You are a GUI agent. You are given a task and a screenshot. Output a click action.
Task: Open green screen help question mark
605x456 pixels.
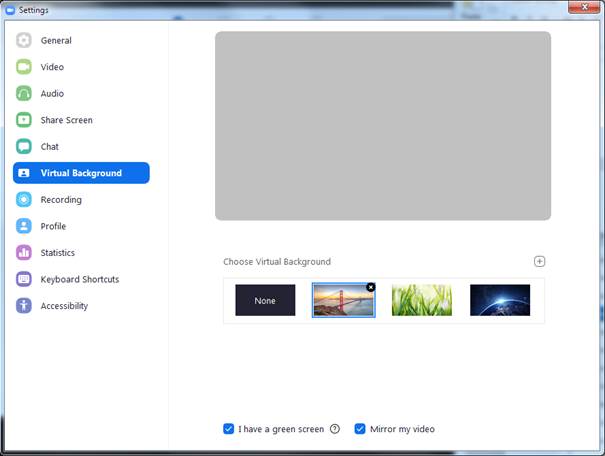pos(335,429)
